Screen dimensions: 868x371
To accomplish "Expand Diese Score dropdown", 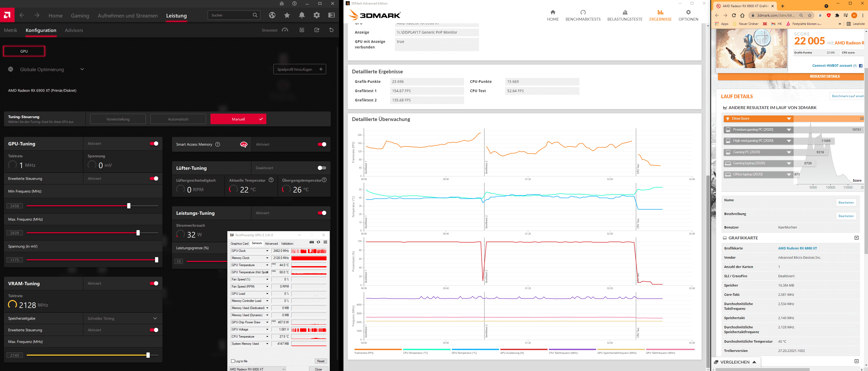I will [x=789, y=119].
